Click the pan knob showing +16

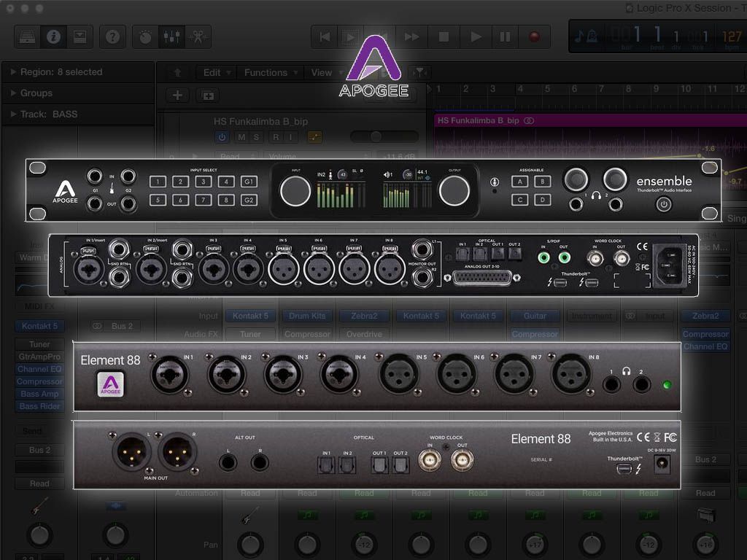click(705, 544)
